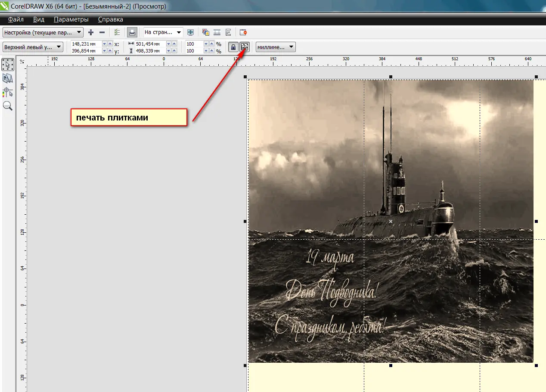Click the minus icon to delete print style

102,32
